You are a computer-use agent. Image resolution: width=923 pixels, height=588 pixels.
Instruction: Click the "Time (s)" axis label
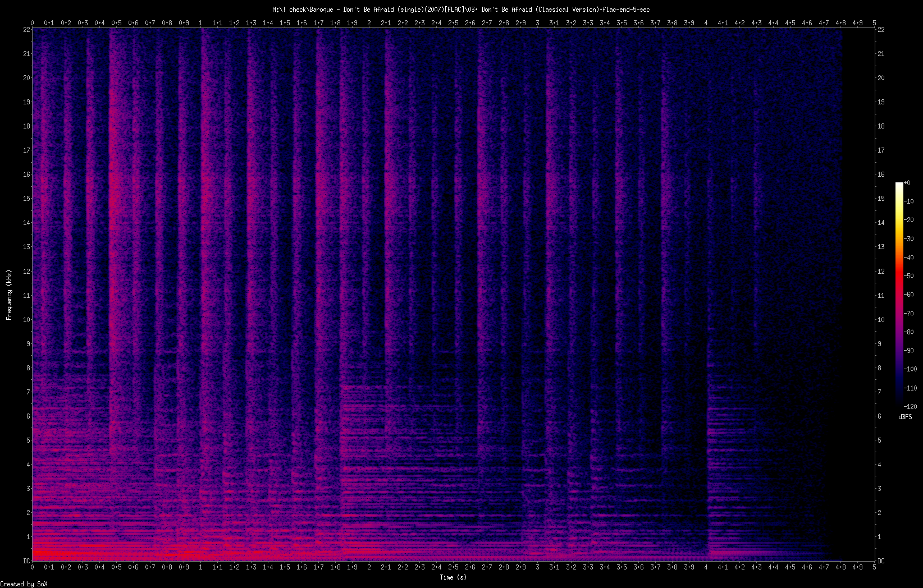pos(453,577)
